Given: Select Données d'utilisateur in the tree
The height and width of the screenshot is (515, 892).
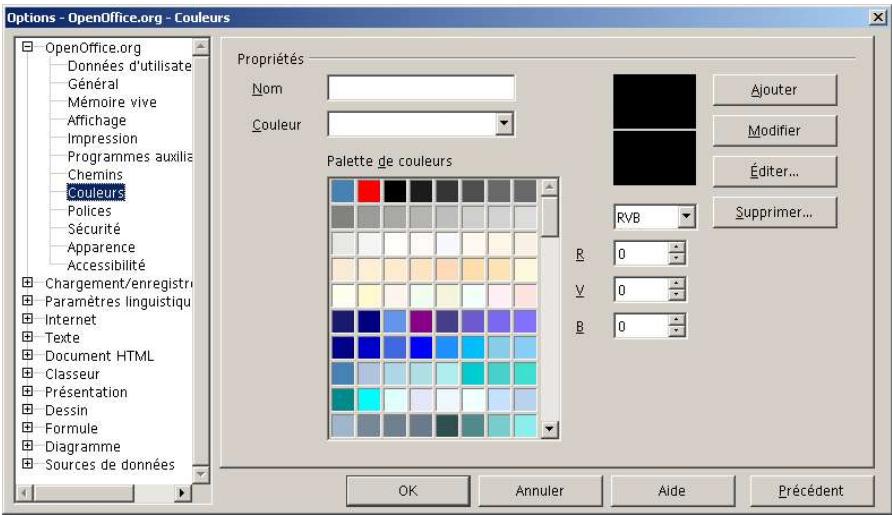Looking at the screenshot, I should (x=129, y=66).
